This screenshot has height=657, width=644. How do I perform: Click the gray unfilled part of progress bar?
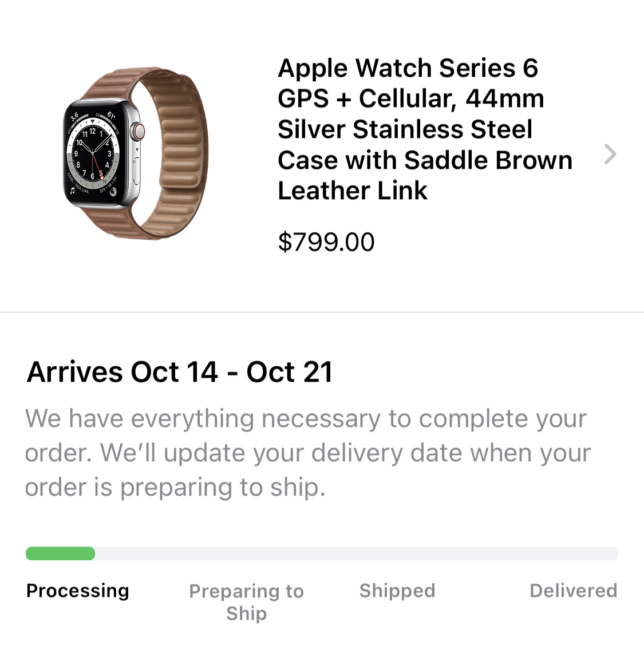point(356,553)
